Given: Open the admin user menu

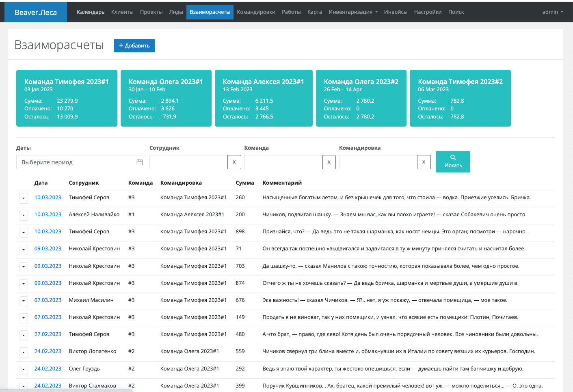Looking at the screenshot, I should pos(552,12).
